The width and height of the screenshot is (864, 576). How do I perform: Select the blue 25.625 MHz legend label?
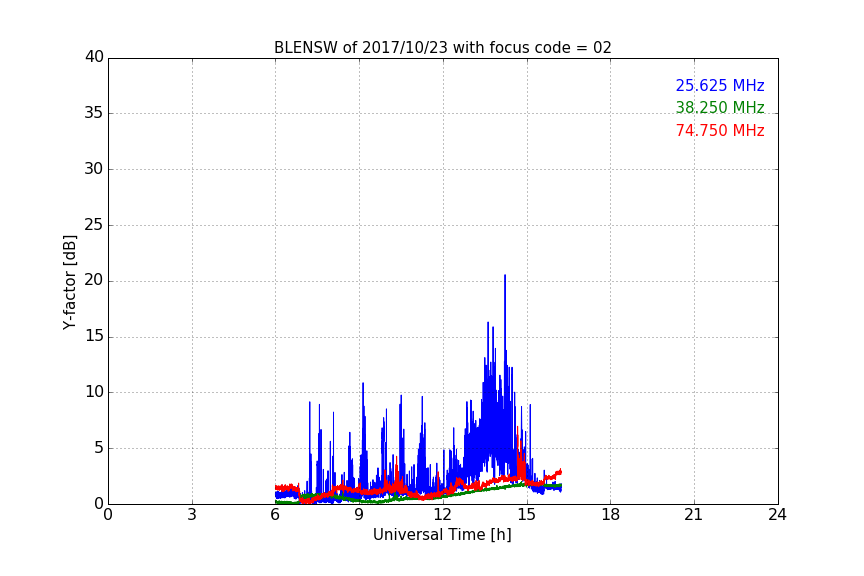720,86
